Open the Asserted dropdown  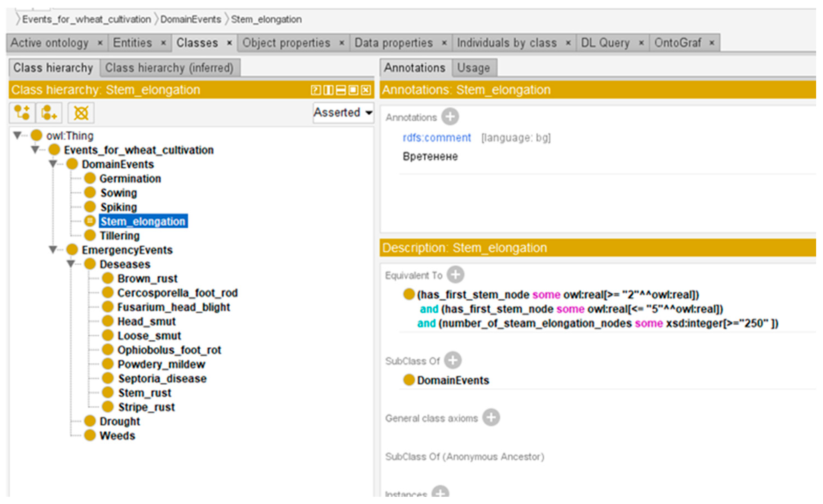(x=343, y=113)
